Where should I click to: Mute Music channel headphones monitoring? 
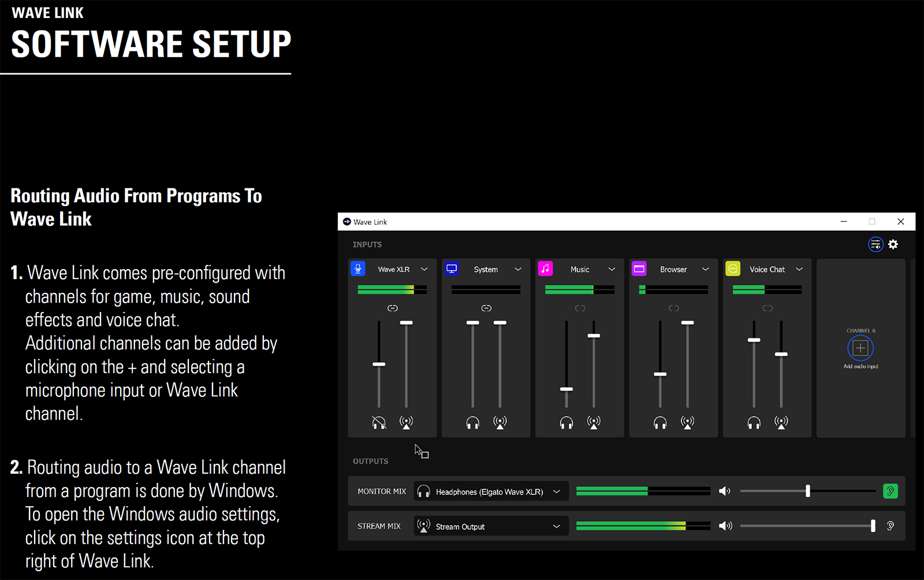567,423
